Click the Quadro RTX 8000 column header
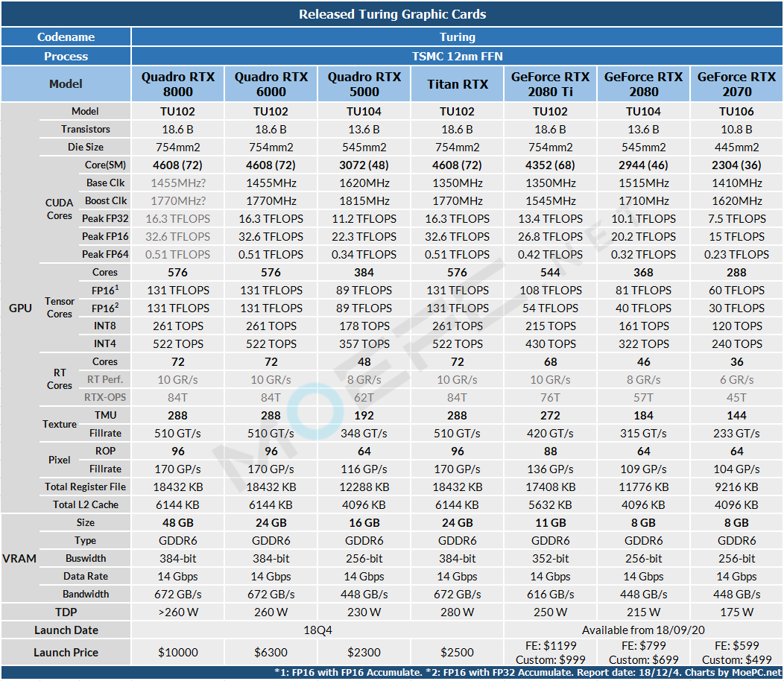This screenshot has width=784, height=681. coord(177,84)
